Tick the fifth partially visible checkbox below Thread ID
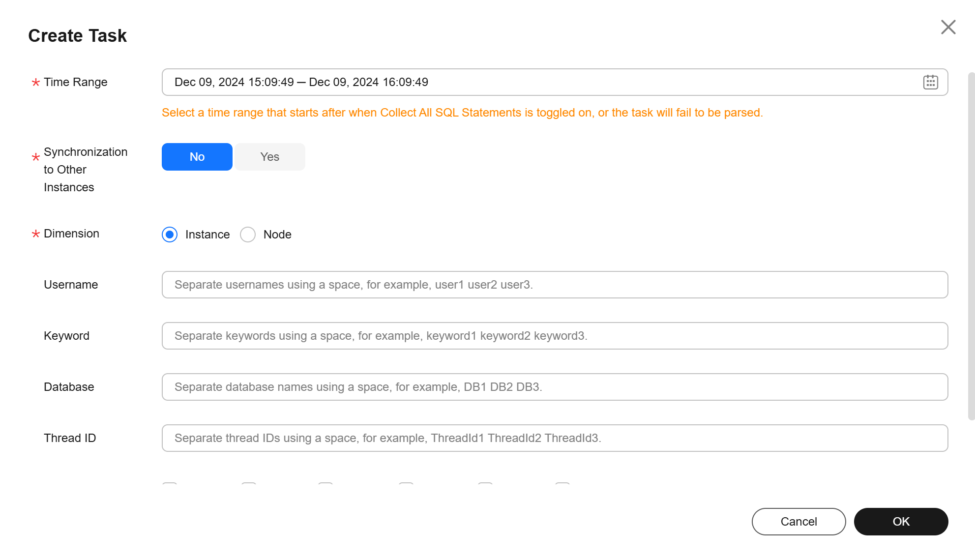 tap(485, 484)
